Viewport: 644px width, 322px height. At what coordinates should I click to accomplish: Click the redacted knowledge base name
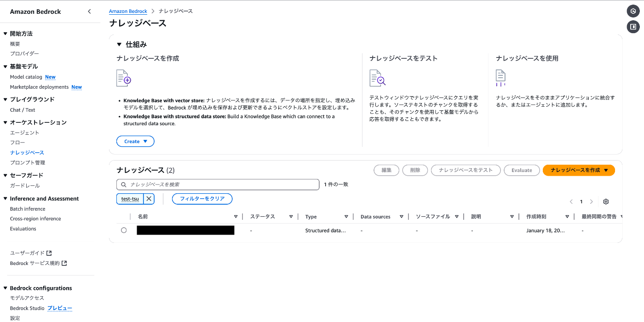pyautogui.click(x=185, y=230)
